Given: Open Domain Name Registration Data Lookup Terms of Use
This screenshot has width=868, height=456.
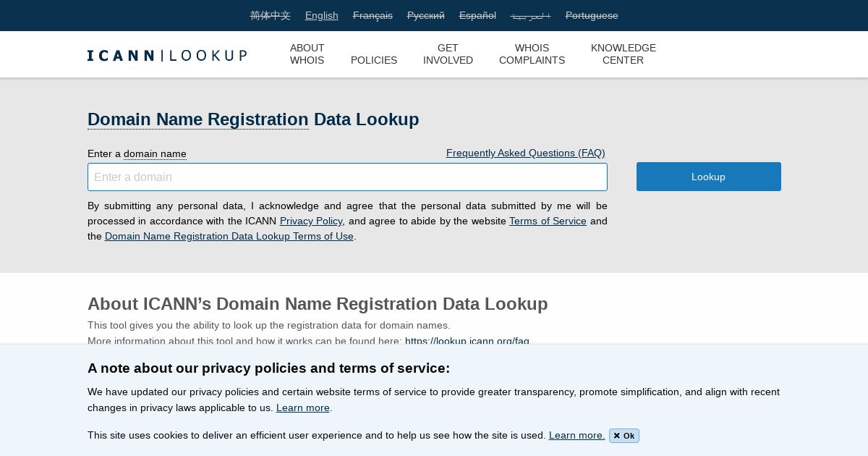Looking at the screenshot, I should coord(229,236).
